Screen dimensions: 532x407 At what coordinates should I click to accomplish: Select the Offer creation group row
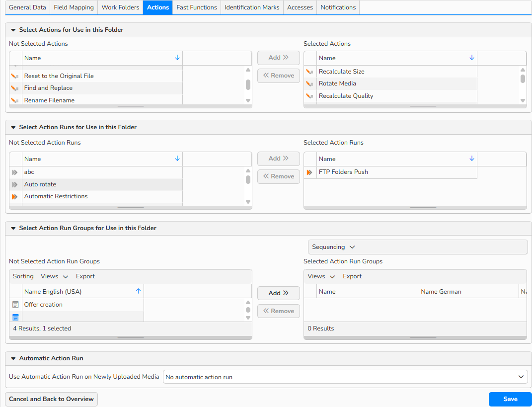coord(76,305)
